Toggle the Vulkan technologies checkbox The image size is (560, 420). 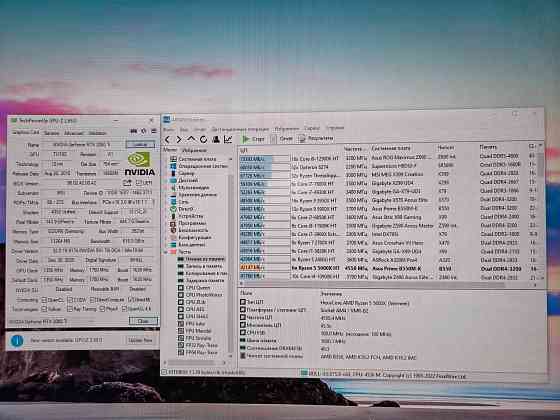[44, 309]
